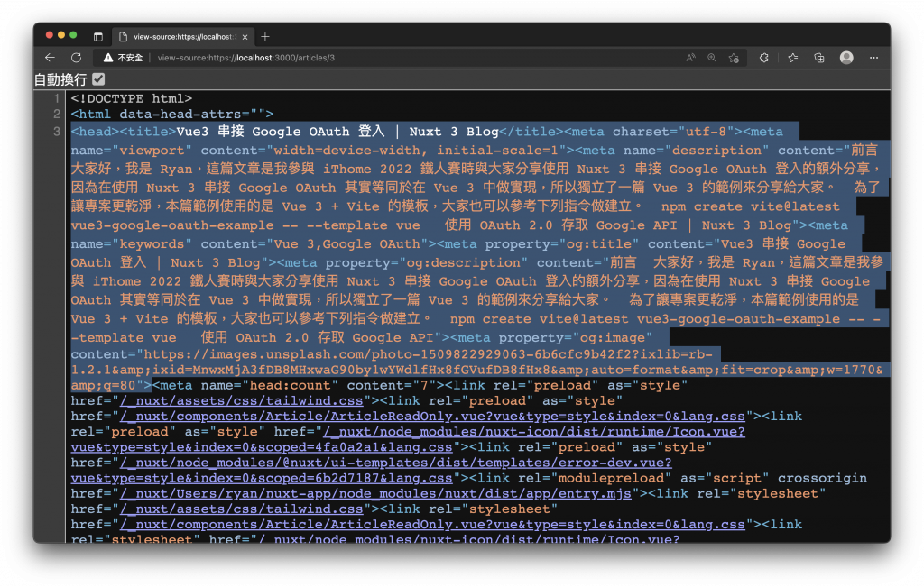Viewport: 924px width, 587px height.
Task: Go back with the back arrow button
Action: pos(51,58)
